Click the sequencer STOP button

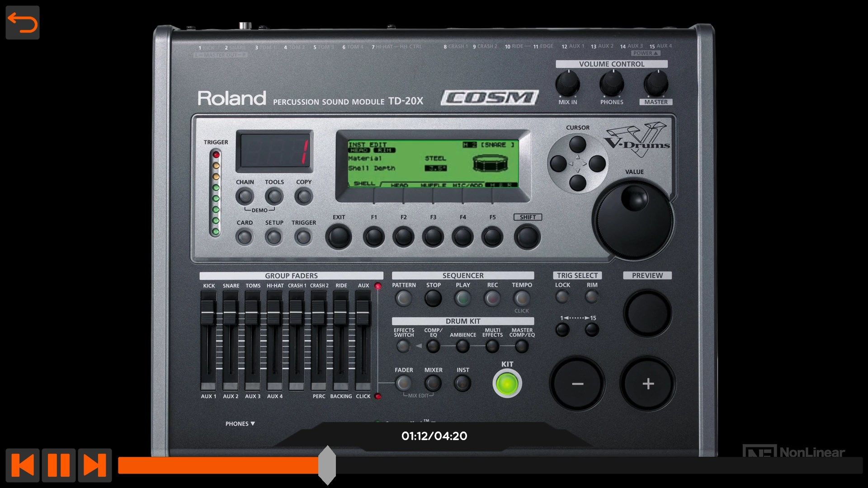(x=433, y=299)
